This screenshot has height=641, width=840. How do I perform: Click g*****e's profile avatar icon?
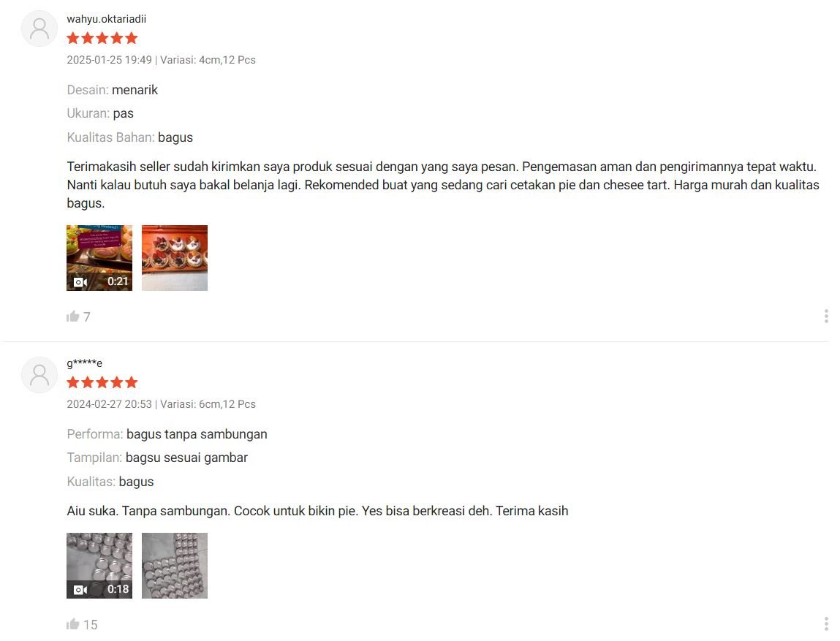tap(39, 375)
